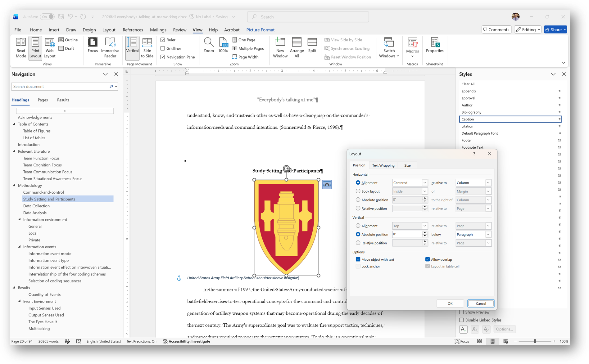Select Print Layout view
The height and width of the screenshot is (364, 589).
pyautogui.click(x=35, y=47)
